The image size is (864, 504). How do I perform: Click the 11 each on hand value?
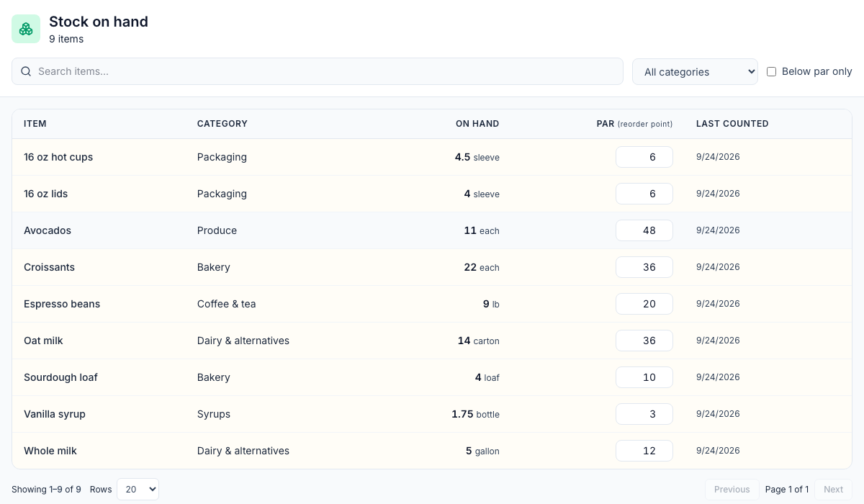[x=482, y=230]
